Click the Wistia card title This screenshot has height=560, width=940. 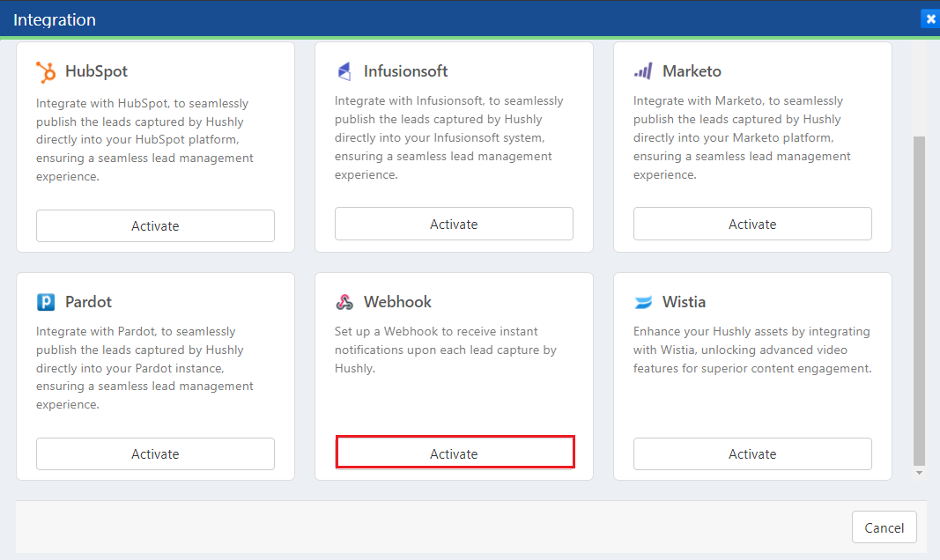684,302
